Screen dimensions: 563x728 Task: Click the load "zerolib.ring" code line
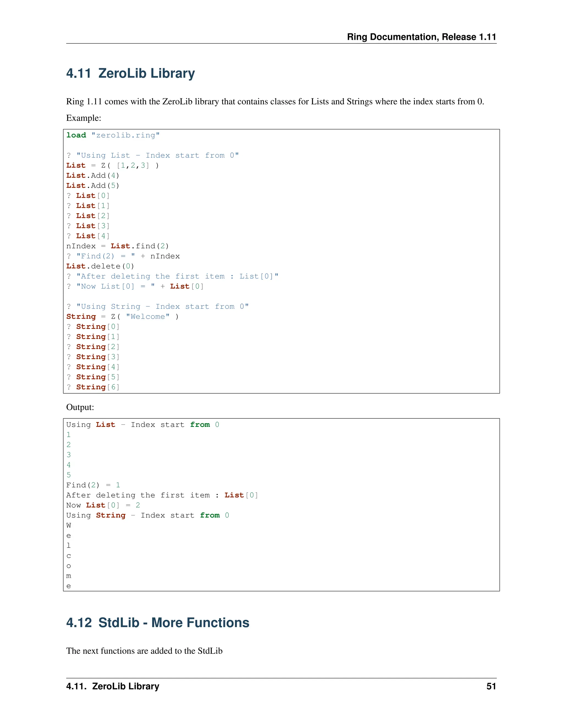click(x=113, y=135)
